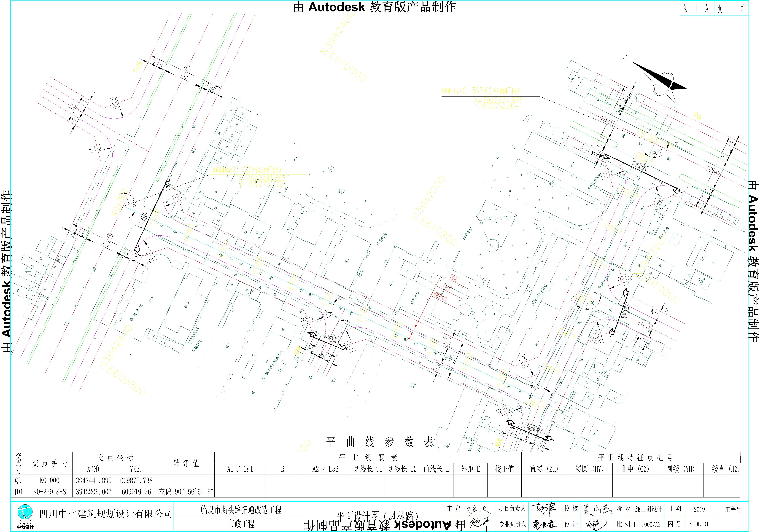
Task: Click the 交点坐标 column header
Action: 115,457
